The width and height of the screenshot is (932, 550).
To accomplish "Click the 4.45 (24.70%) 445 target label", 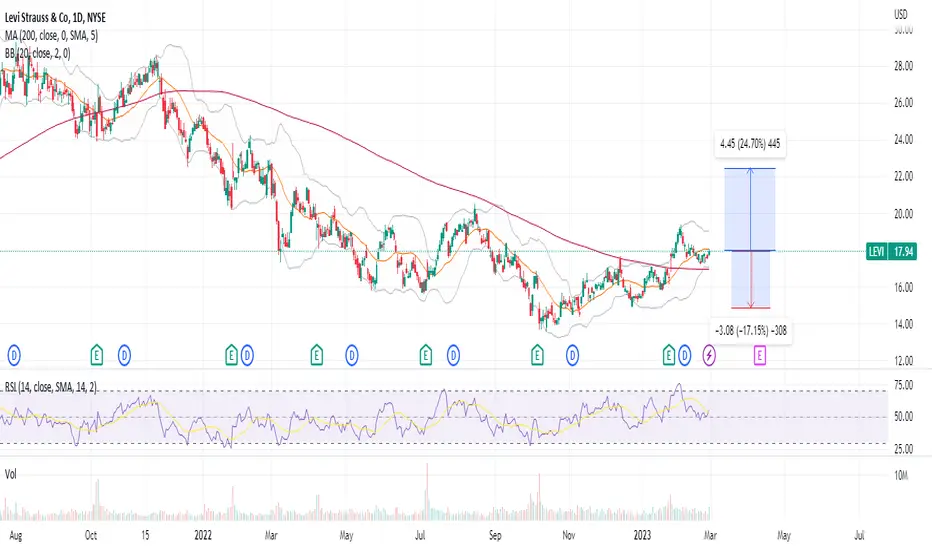I will point(750,143).
